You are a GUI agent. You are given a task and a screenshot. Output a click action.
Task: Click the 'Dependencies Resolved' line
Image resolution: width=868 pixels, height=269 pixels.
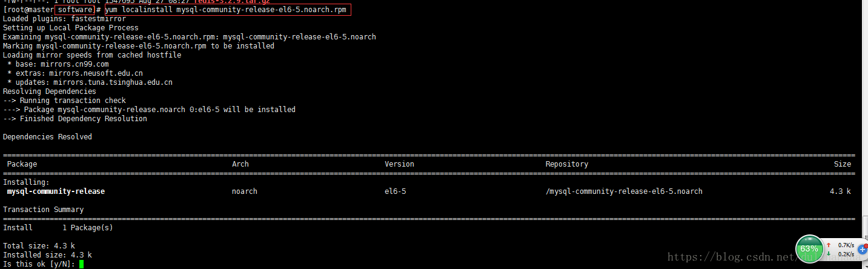(48, 137)
